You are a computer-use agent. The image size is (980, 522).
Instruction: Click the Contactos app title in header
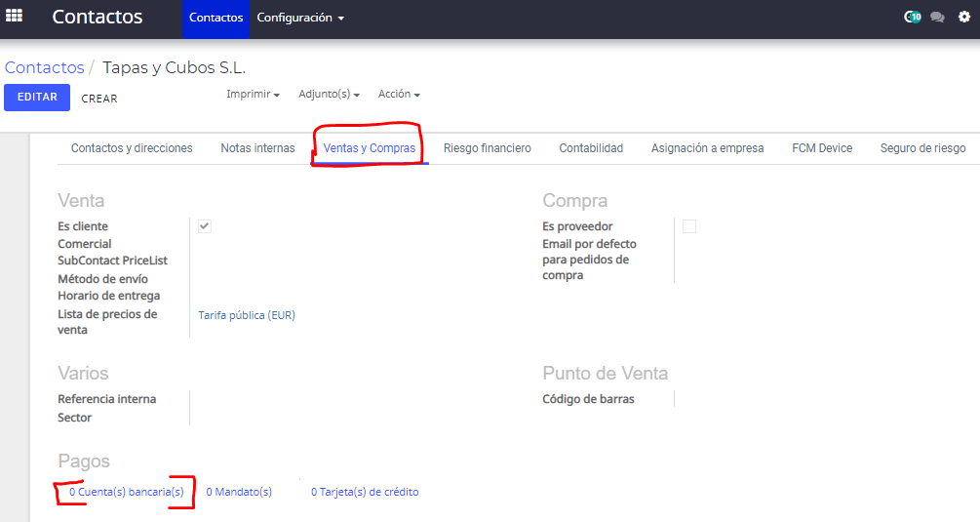click(98, 17)
